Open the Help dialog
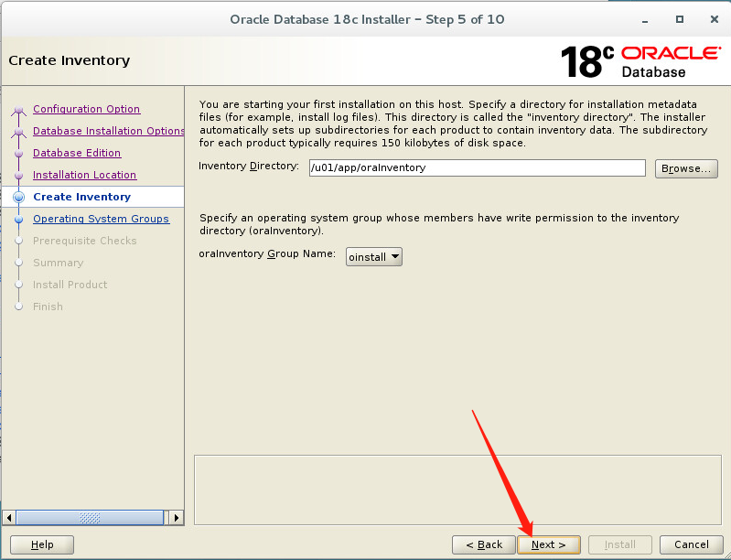This screenshot has height=560, width=731. click(42, 544)
